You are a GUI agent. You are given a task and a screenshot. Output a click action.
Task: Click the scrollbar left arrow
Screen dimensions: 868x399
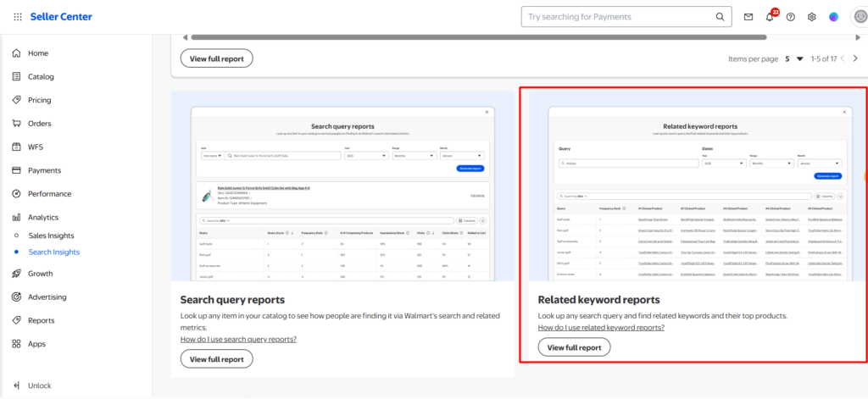(x=186, y=37)
